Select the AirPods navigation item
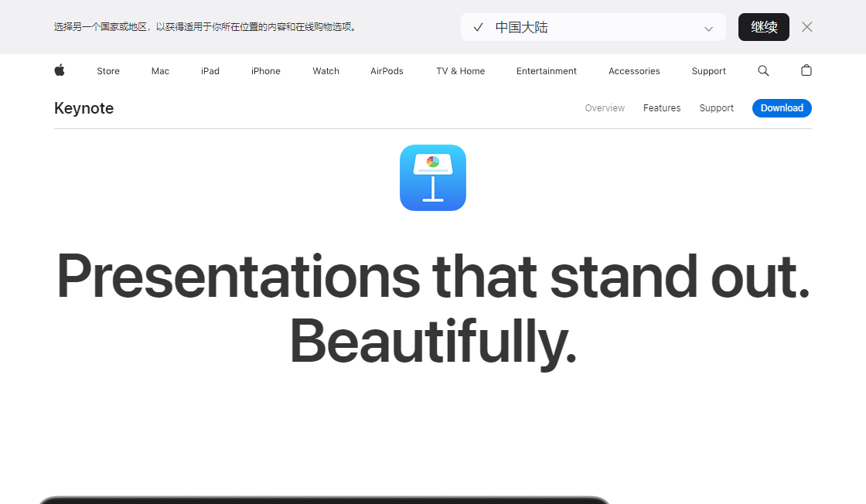This screenshot has height=504, width=866. coord(387,70)
